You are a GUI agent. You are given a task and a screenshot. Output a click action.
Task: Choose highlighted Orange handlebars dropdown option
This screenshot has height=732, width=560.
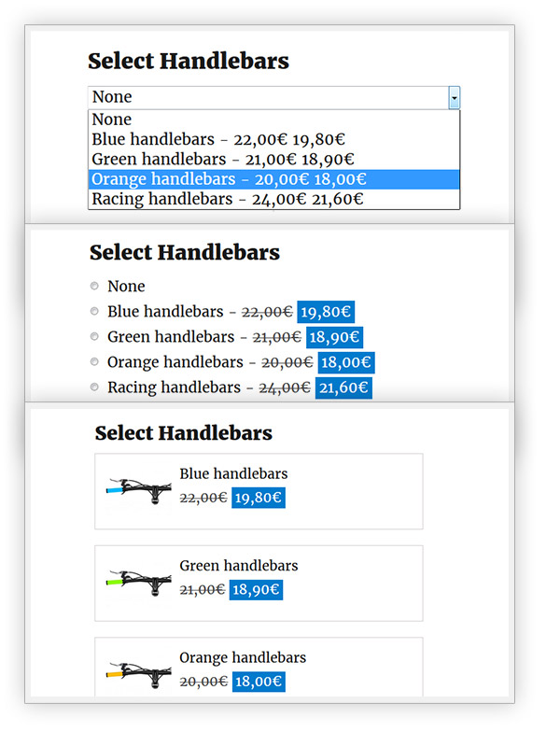tap(229, 179)
